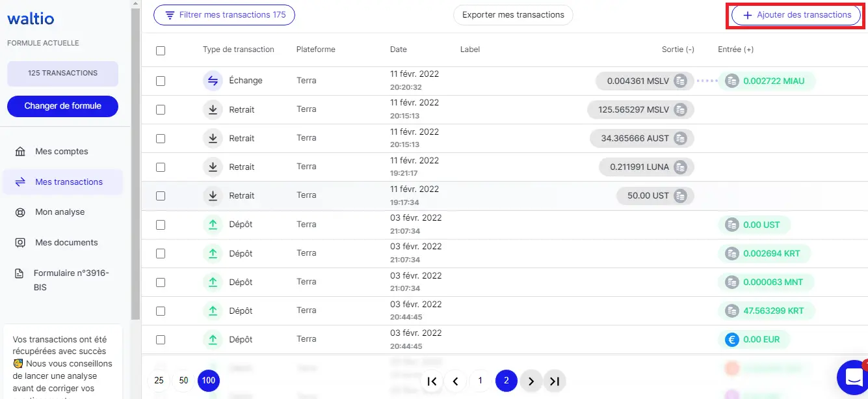This screenshot has height=399, width=868.
Task: Select the 0.211991 LUNA withdrawal checkbox
Action: click(161, 167)
